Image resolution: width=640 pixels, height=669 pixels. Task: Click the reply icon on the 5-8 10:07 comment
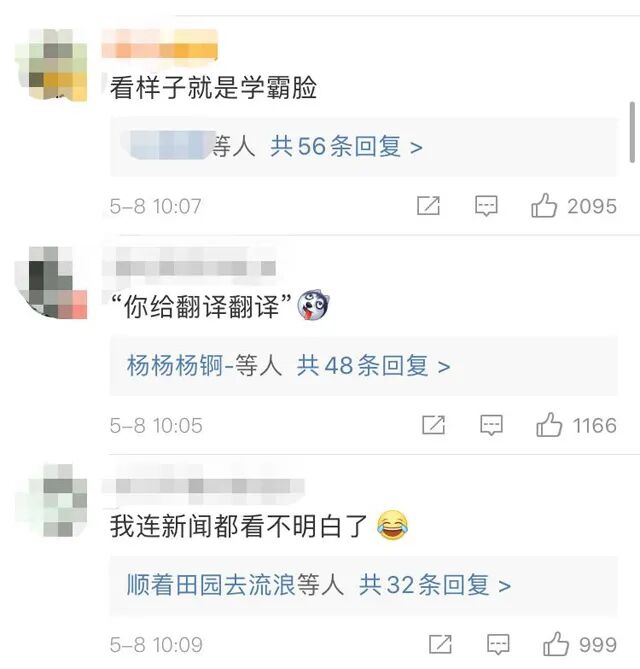click(x=486, y=207)
